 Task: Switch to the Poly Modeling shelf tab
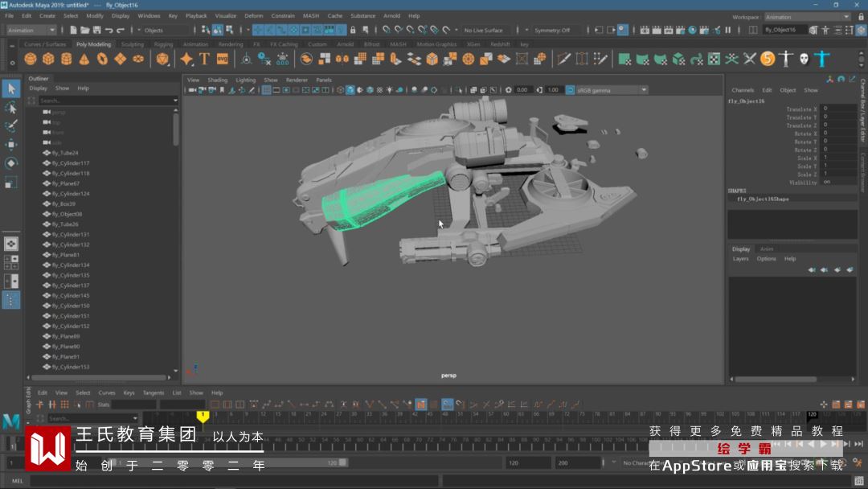pyautogui.click(x=93, y=44)
